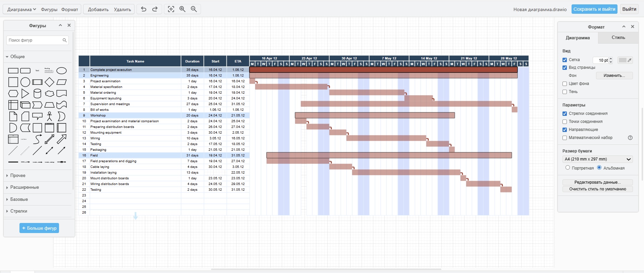Image resolution: width=644 pixels, height=273 pixels.
Task: Click the Поиск фигур search field
Action: tap(35, 40)
